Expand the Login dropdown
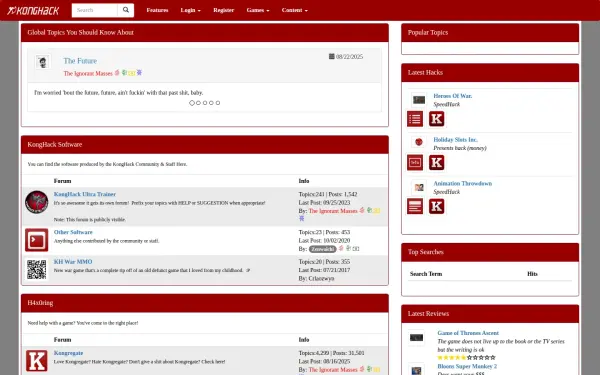The image size is (600, 375). click(191, 10)
